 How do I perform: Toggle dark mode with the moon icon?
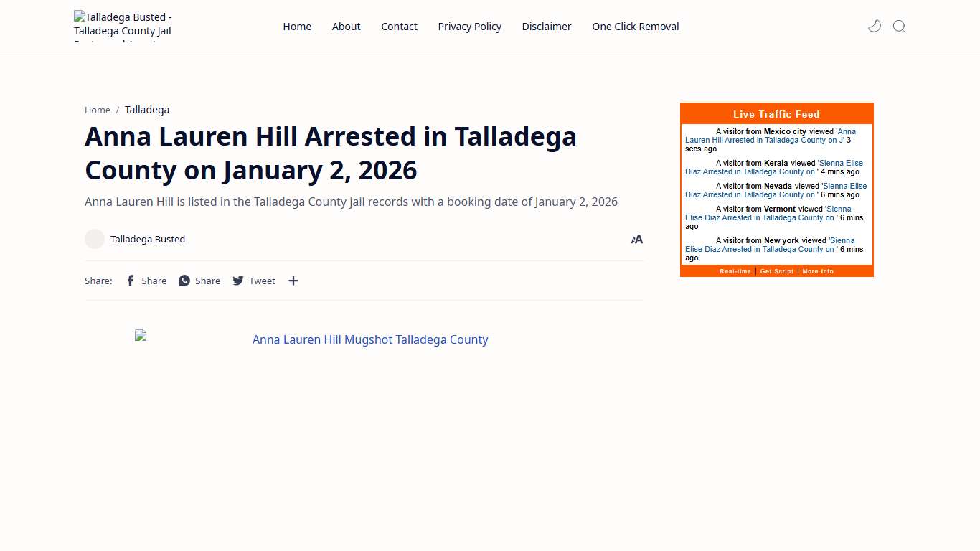[874, 25]
